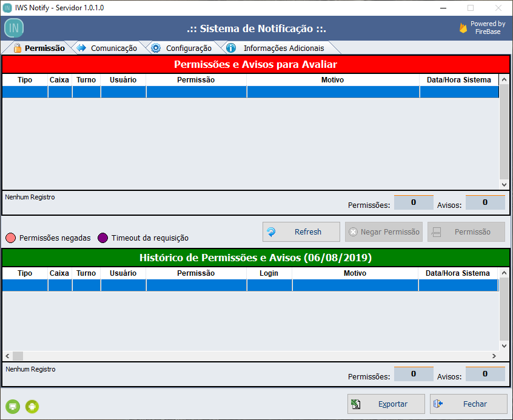Click the purple Timeout da requisição indicator
Viewport: 513px width, 420px height.
coord(102,238)
